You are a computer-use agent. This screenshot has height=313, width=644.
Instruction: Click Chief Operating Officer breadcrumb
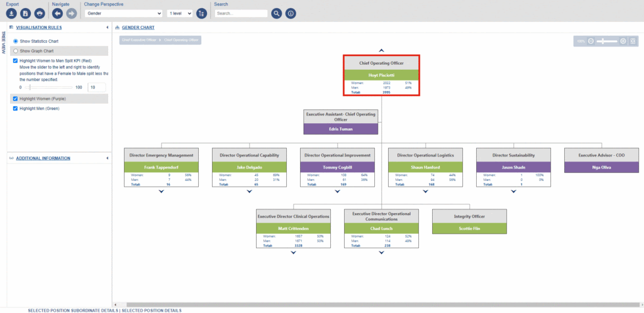(181, 40)
